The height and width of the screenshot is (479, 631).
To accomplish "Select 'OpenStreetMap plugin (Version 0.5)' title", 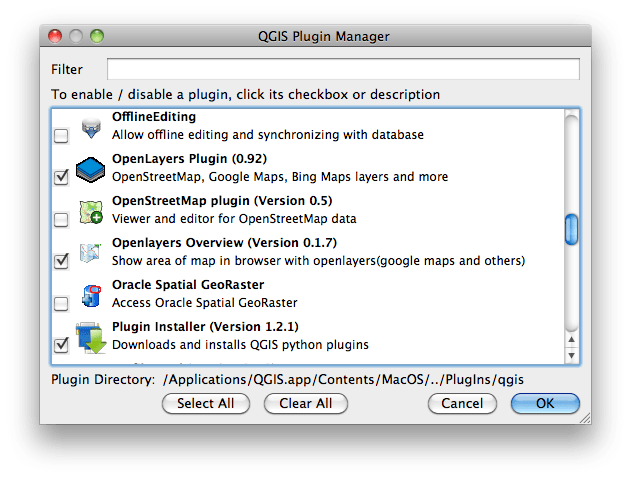I will click(222, 201).
